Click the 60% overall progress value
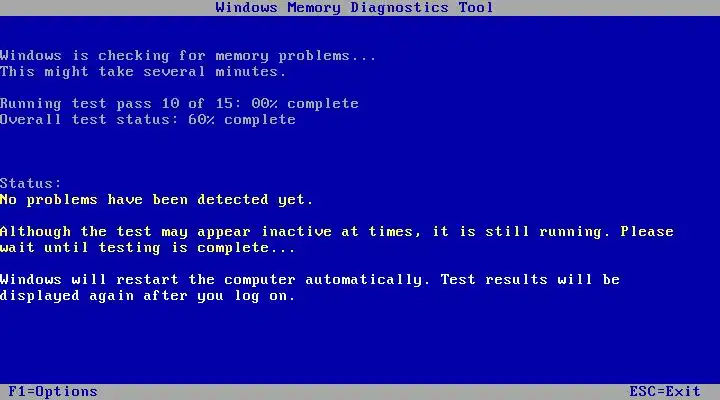 [201, 119]
